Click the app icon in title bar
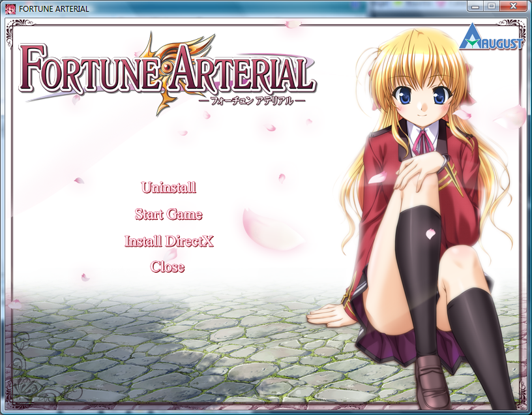532x415 pixels. [6, 8]
